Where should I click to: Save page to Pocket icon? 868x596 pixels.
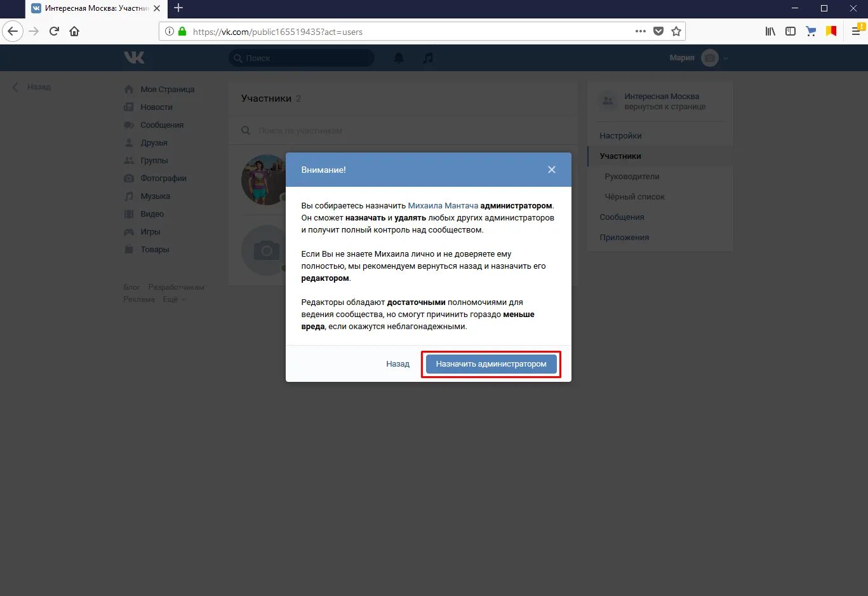click(658, 31)
